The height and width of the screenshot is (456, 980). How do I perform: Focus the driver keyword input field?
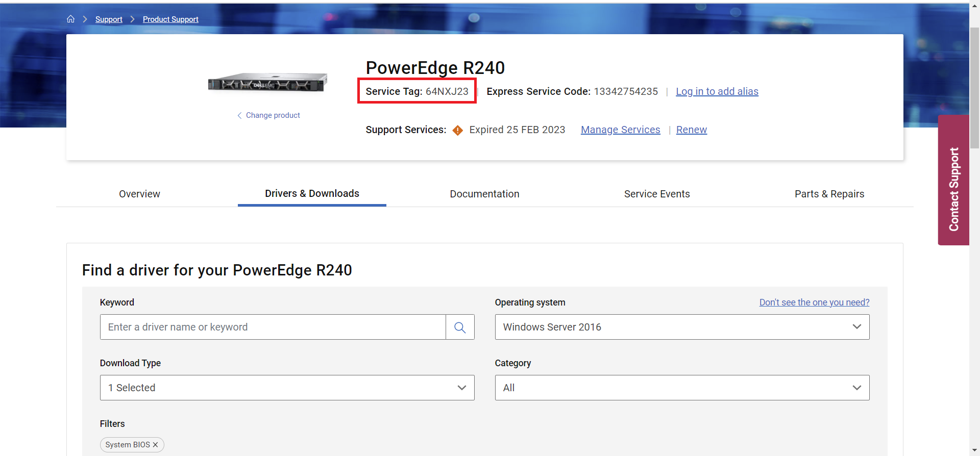point(273,327)
